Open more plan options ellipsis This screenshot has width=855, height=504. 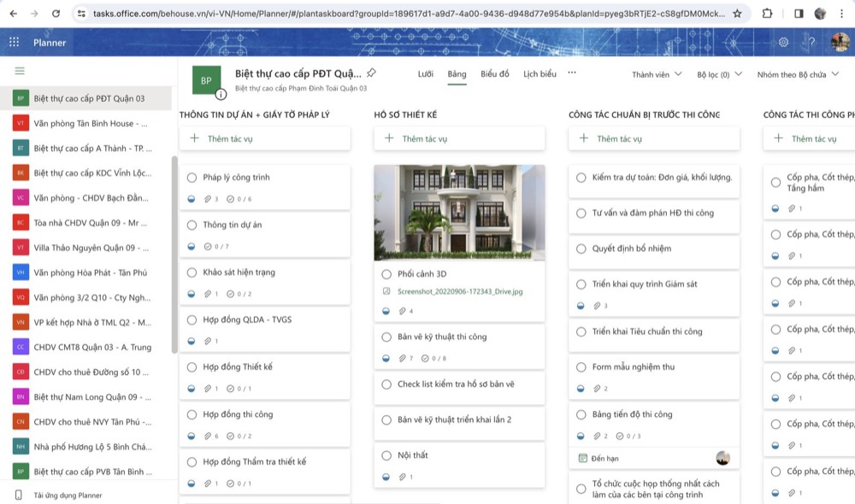coord(571,73)
